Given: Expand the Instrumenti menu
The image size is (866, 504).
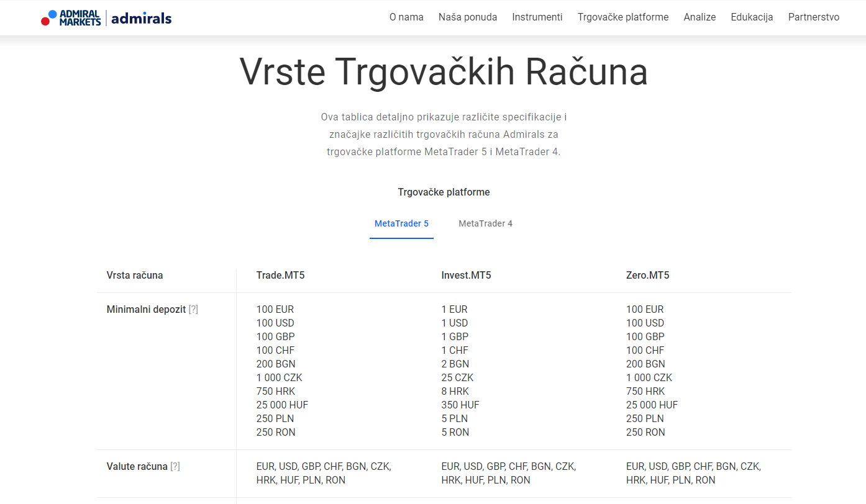Looking at the screenshot, I should tap(537, 17).
